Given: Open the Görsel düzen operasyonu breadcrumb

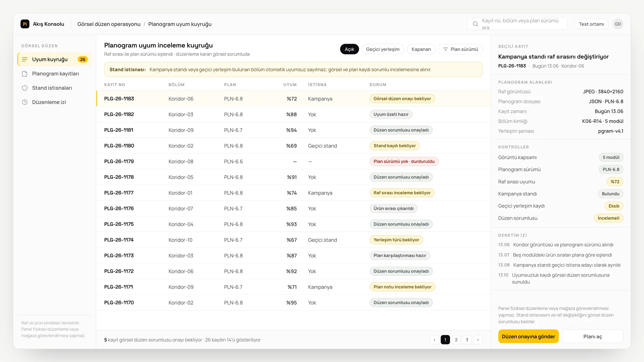Looking at the screenshot, I should pos(109,24).
